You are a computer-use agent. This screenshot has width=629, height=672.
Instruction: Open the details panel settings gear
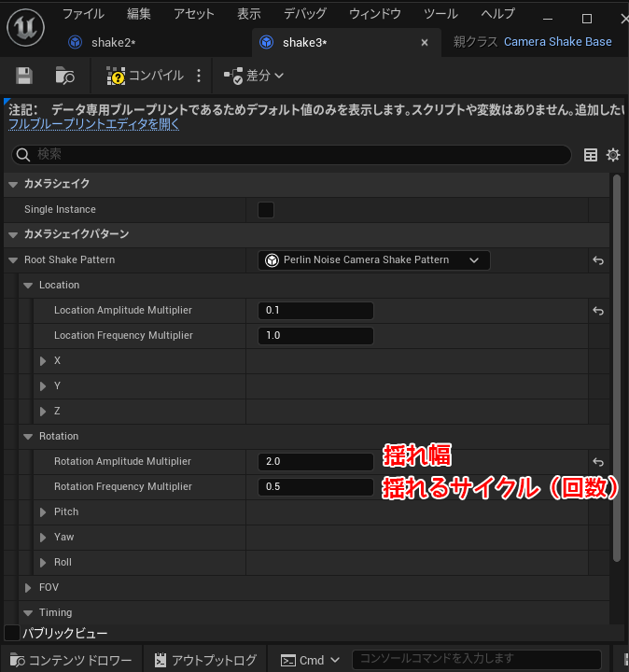[x=613, y=155]
